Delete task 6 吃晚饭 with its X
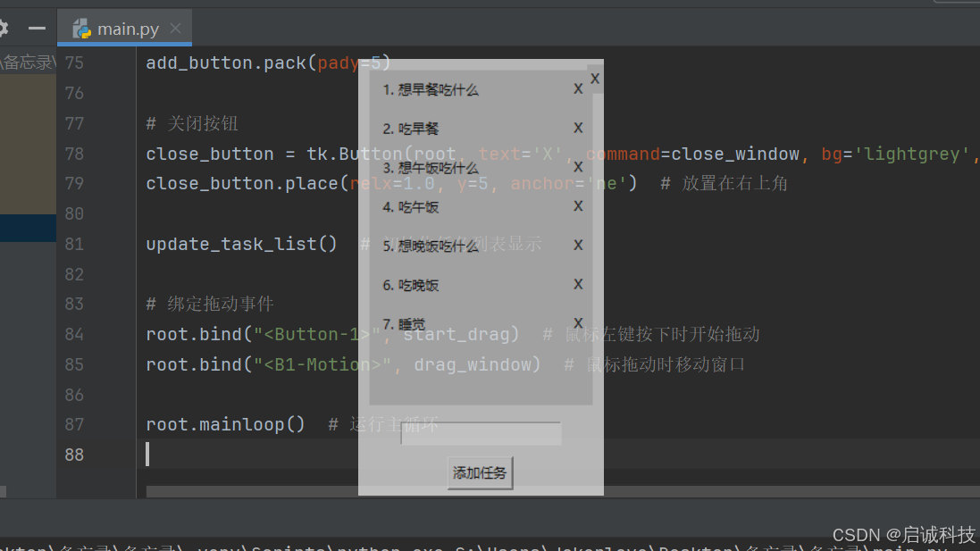The image size is (980, 551). (578, 284)
